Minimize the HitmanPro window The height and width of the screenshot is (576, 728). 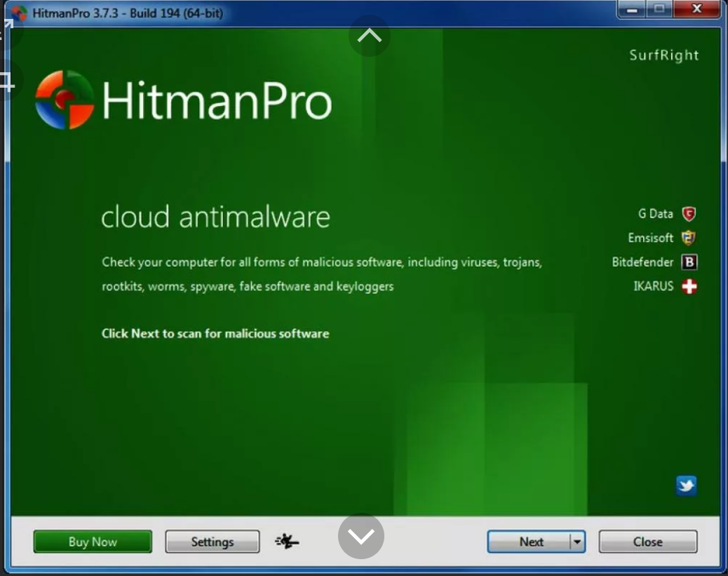[631, 9]
